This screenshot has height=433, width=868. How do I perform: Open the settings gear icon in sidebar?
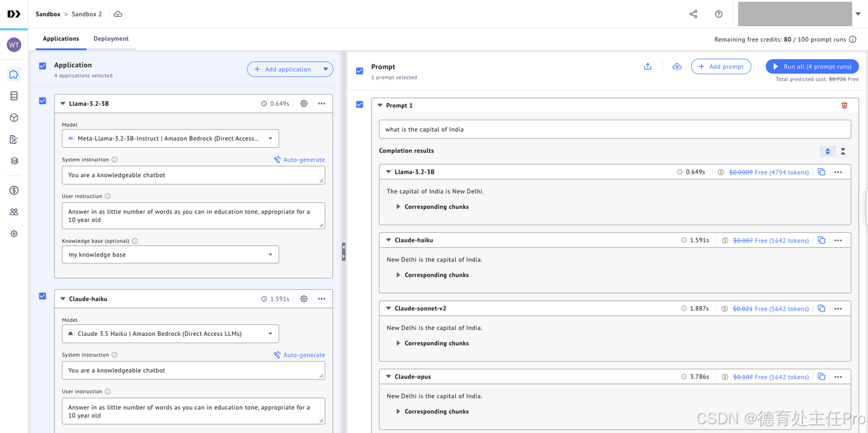pyautogui.click(x=14, y=233)
